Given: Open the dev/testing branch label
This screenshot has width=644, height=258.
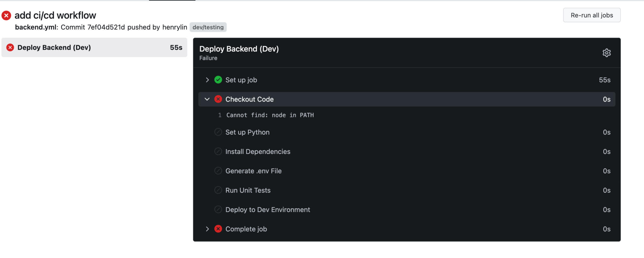Looking at the screenshot, I should 208,27.
